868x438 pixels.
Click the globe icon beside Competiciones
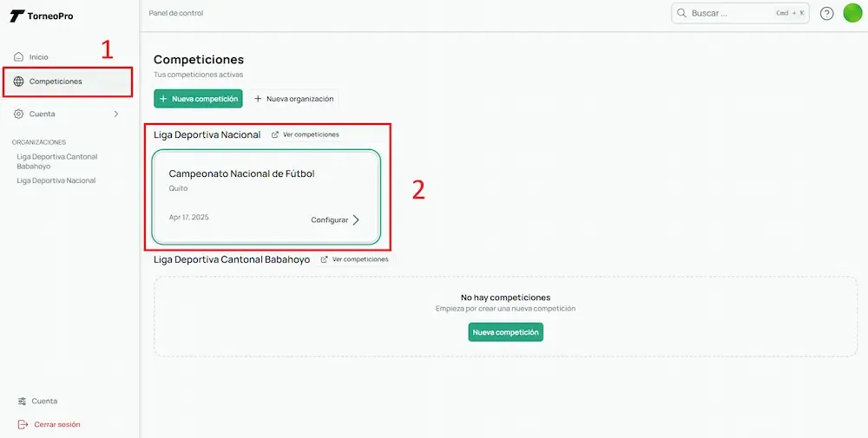coord(19,82)
